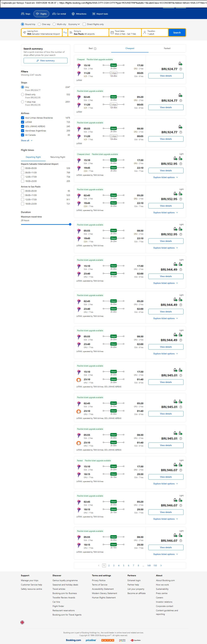The height and width of the screenshot is (644, 207).
Task: Open the Car rental section icon
Action: [54, 14]
